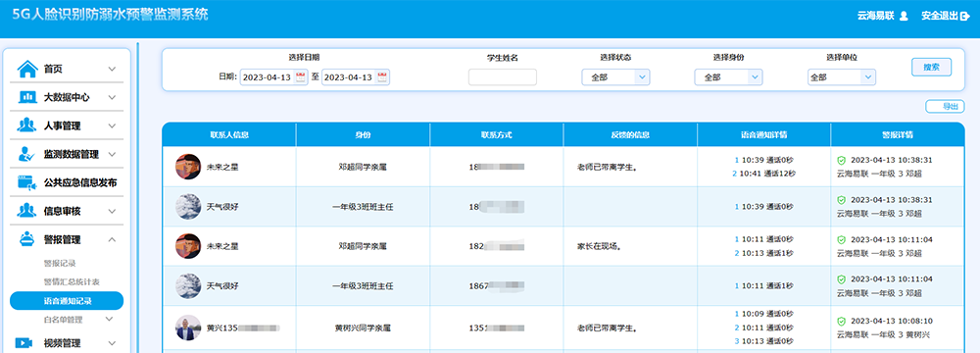980x353 pixels.
Task: Click 家长在现场。 feedback text
Action: click(600, 246)
